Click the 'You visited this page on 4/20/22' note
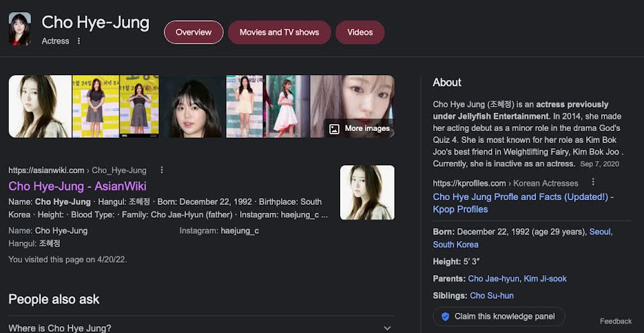This screenshot has height=333, width=644. click(68, 259)
